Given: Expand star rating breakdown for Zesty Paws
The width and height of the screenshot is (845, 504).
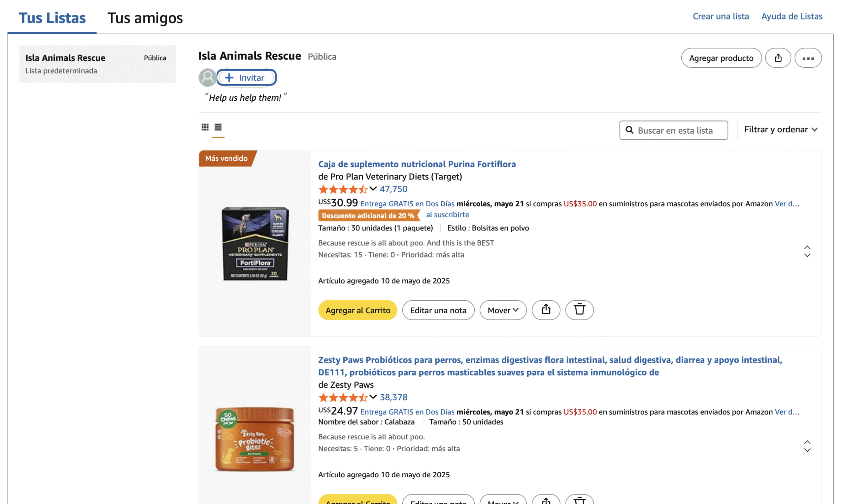Looking at the screenshot, I should coord(373,397).
